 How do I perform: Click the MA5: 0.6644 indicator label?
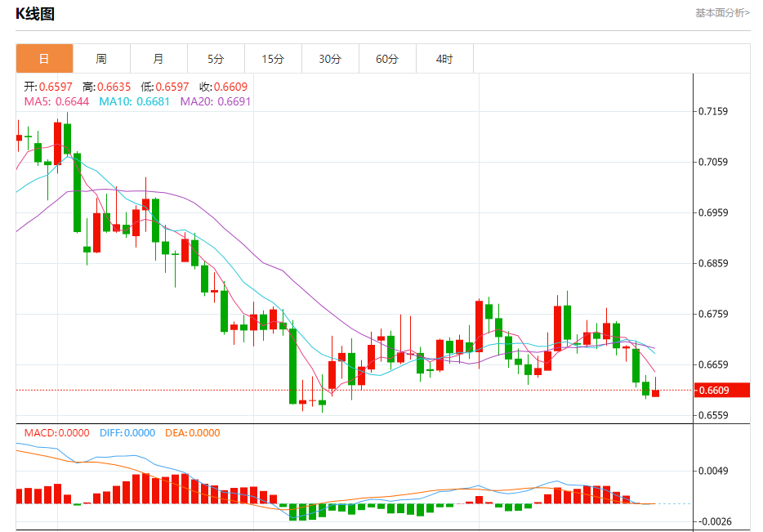56,101
